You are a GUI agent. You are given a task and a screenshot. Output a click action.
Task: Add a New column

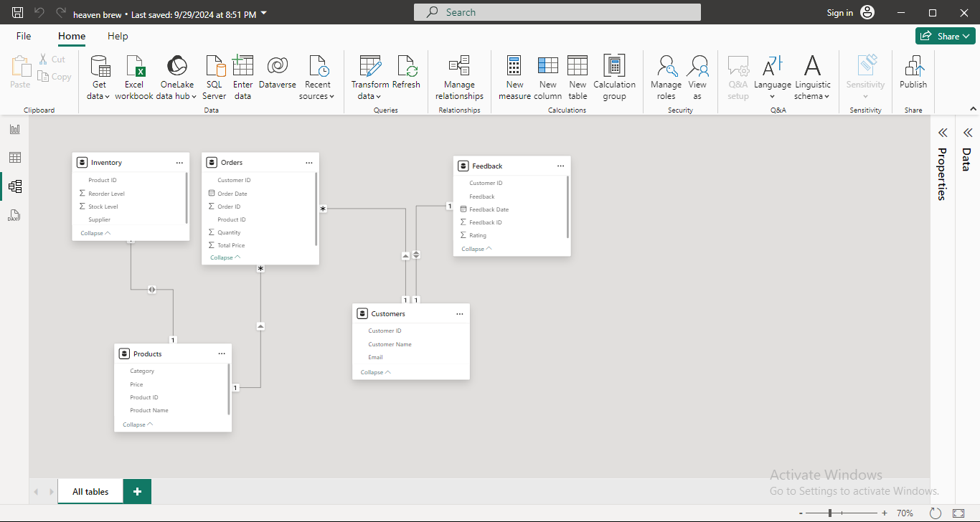click(x=548, y=78)
